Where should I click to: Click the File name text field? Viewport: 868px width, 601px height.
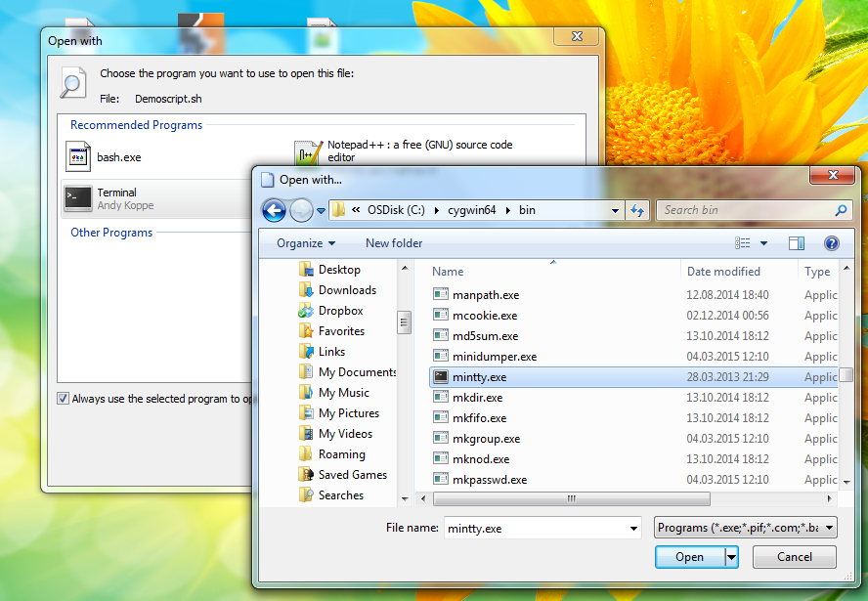point(536,528)
